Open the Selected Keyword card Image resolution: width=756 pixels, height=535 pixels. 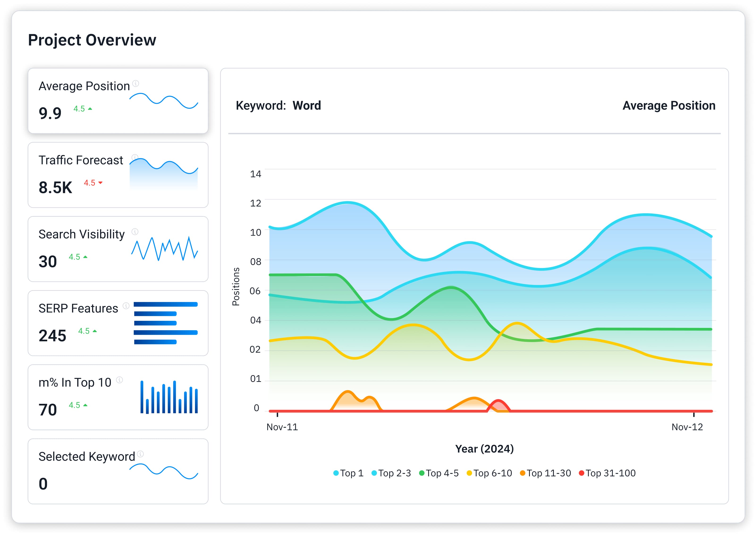click(x=118, y=471)
